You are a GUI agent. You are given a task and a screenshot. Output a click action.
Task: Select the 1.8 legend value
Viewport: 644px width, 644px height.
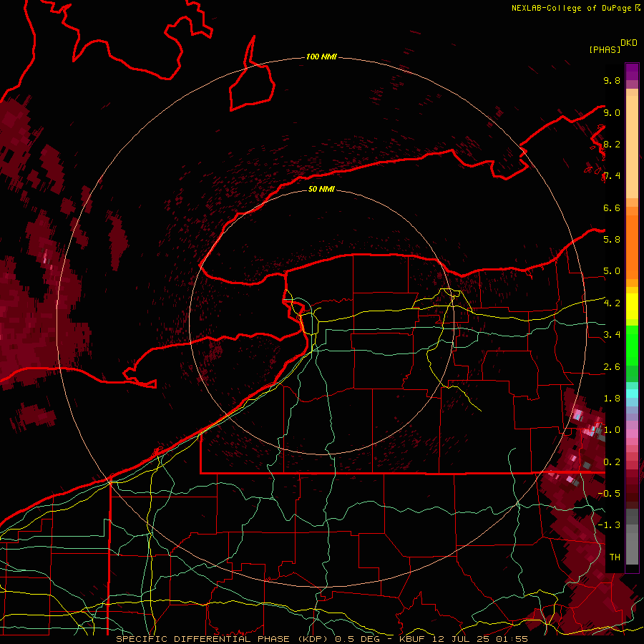click(612, 399)
